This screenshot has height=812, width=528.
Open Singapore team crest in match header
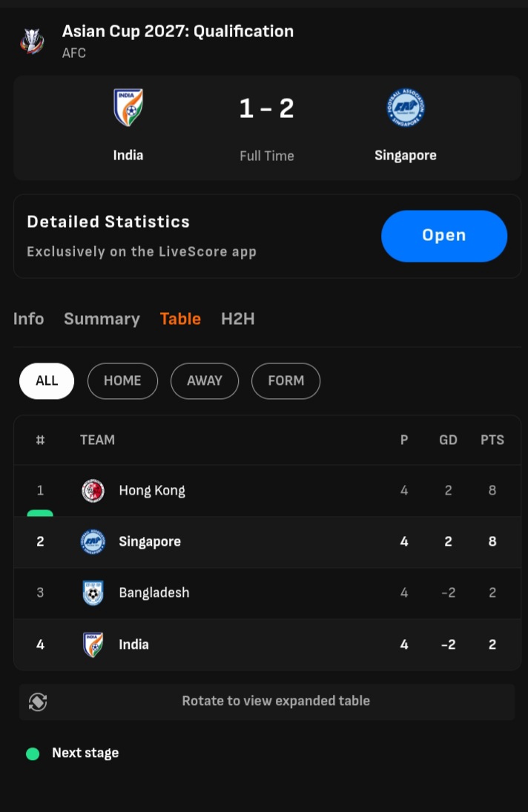406,108
